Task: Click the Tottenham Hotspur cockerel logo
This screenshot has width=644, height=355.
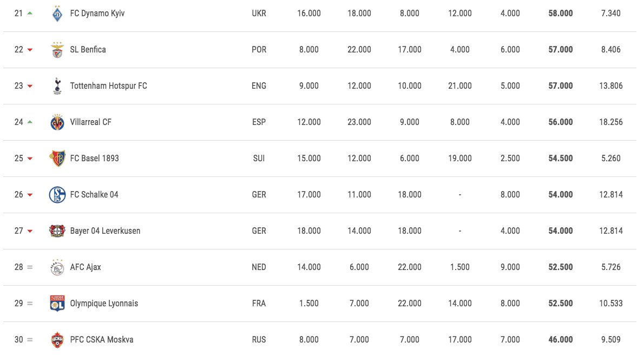Action: coord(57,86)
